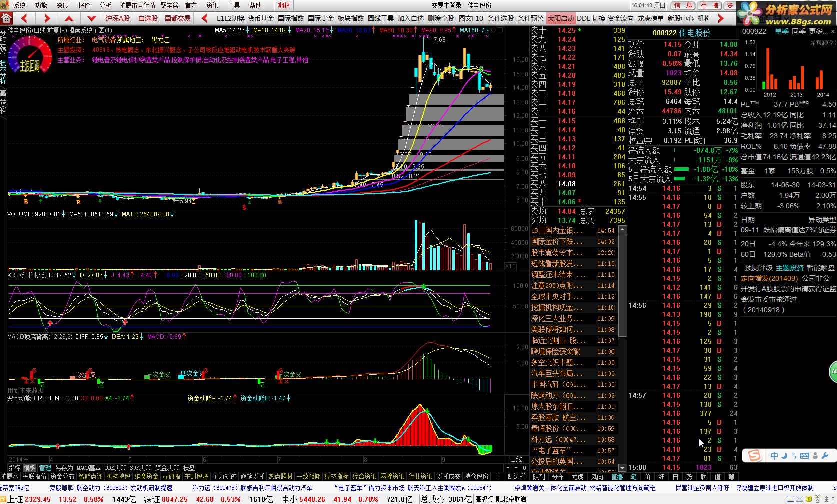Open the 智能点评 bottom tab
Screen dimensions: 837x504
click(90, 477)
